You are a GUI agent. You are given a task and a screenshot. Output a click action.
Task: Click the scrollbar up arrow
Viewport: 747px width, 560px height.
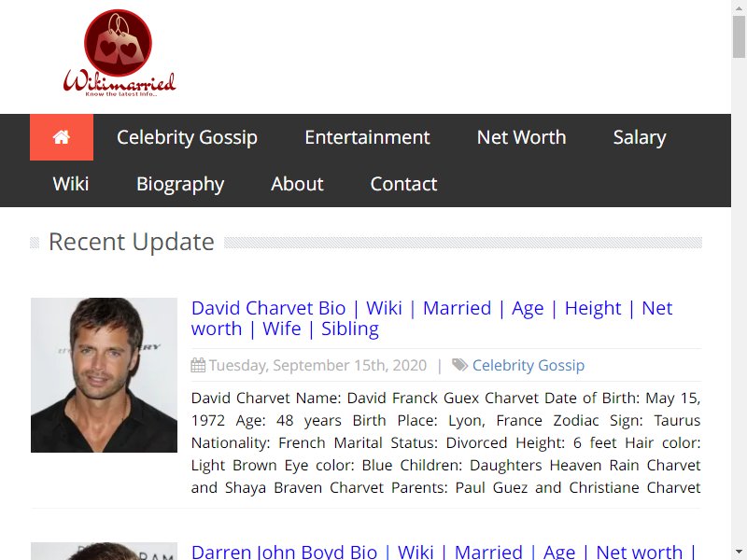coord(739,7)
